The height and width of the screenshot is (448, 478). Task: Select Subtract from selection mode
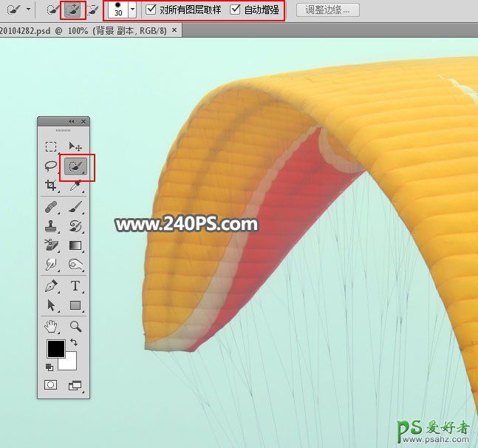pyautogui.click(x=93, y=10)
